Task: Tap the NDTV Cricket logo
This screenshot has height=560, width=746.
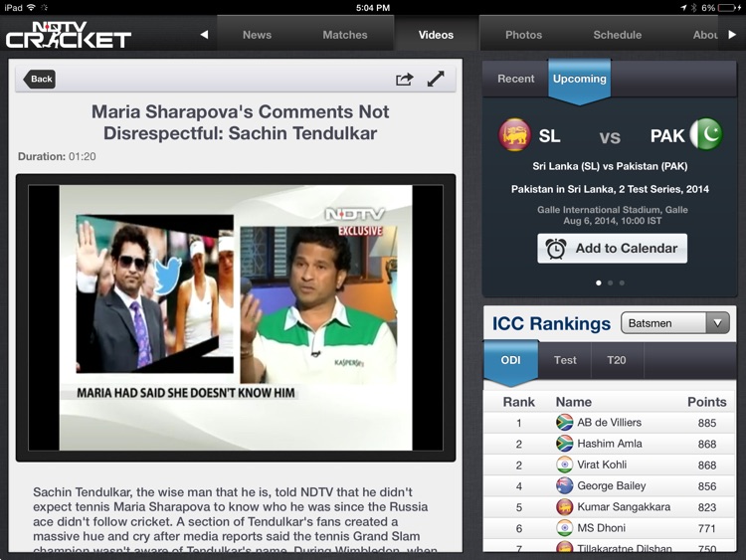Action: point(68,34)
